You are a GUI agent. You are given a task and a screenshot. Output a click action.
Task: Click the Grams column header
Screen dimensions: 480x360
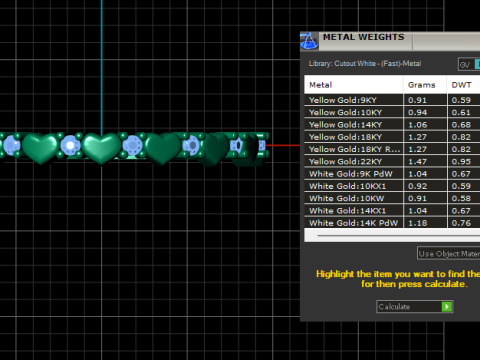[425, 85]
